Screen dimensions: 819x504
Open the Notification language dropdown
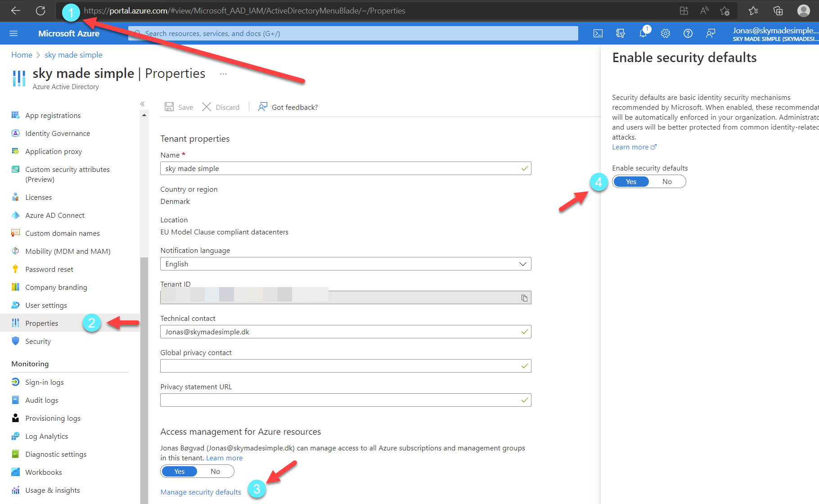click(346, 264)
